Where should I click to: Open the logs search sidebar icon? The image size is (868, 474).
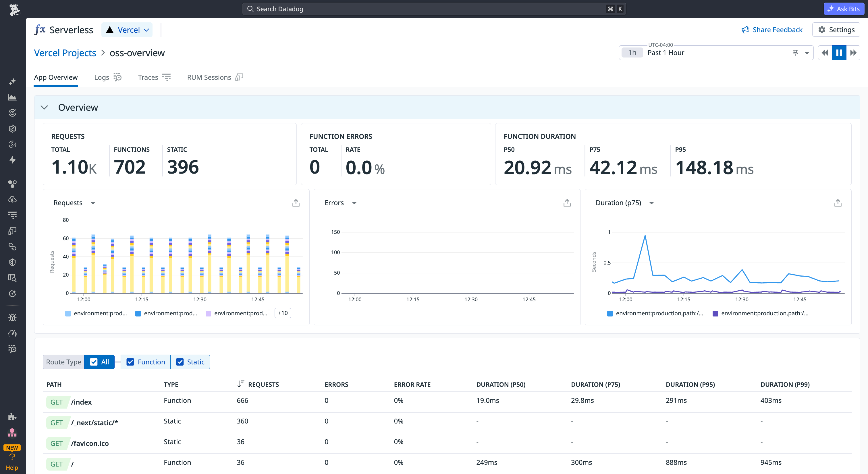(x=12, y=349)
